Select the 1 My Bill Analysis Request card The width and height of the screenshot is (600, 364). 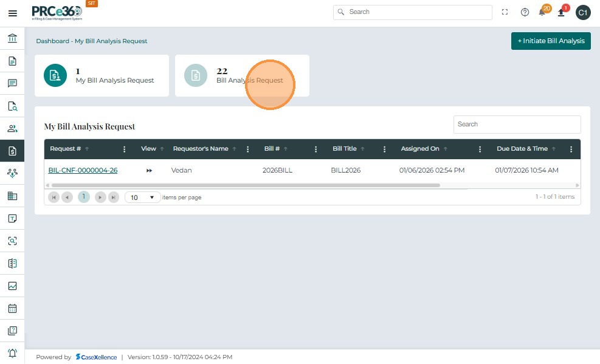point(102,76)
